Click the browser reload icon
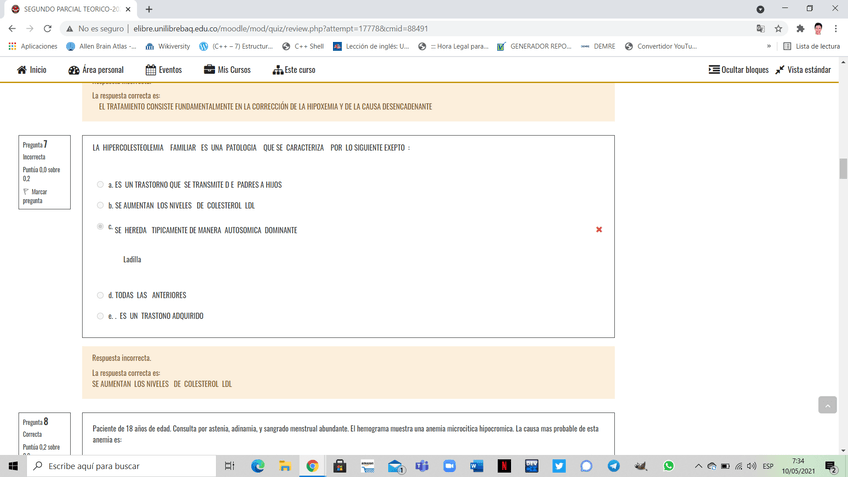The image size is (848, 477). coord(47,29)
